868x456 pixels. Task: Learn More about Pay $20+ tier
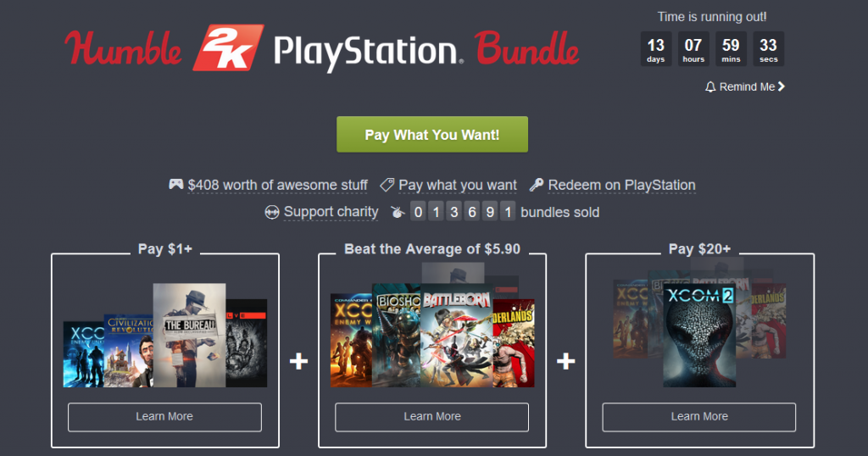[x=699, y=417]
